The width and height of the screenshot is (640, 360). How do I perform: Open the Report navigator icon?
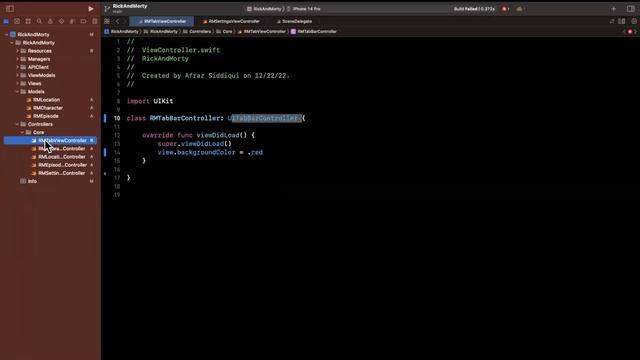coord(94,21)
